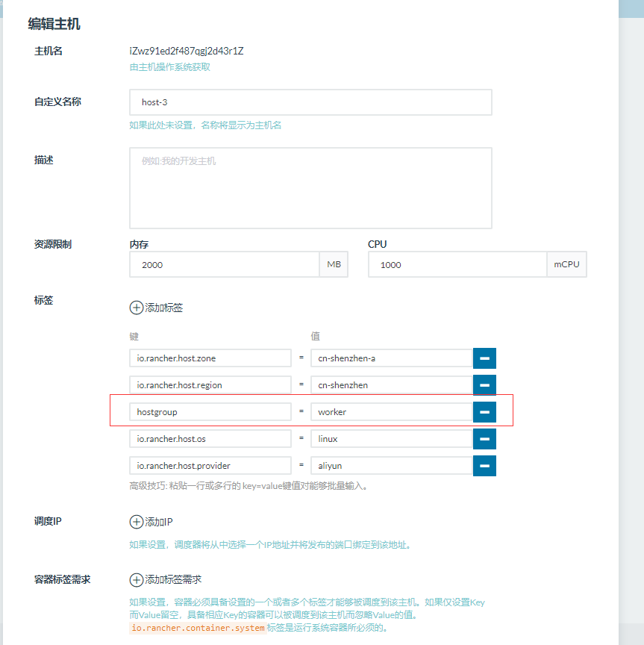Click the 主机名 label
Screen dimensions: 644x645
pos(48,51)
